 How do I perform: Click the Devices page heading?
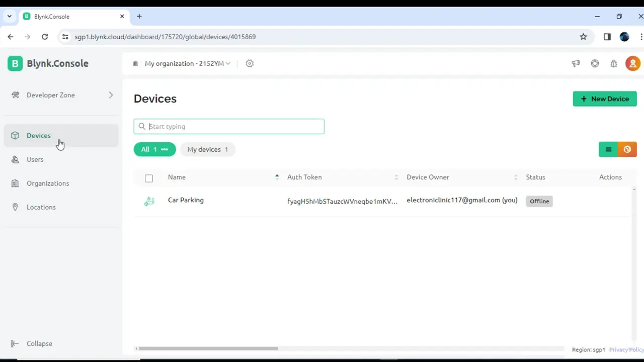155,99
